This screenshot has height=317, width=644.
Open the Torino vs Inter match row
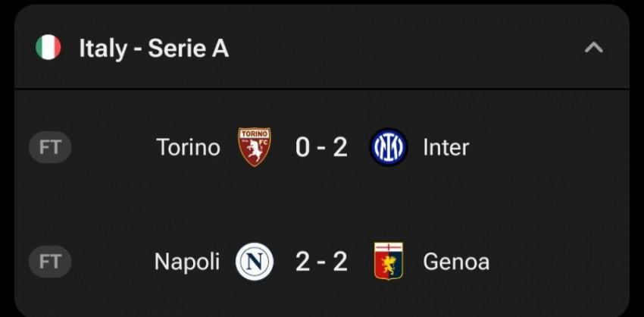[x=322, y=147]
